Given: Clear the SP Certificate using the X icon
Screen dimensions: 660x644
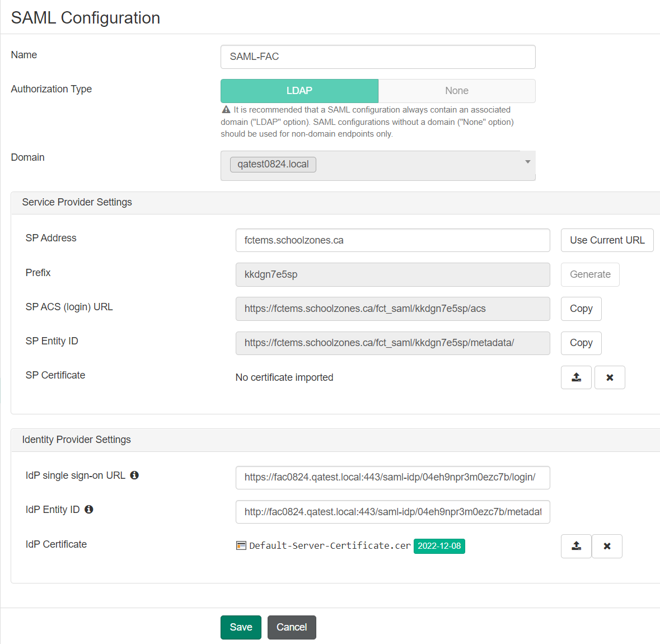Looking at the screenshot, I should 610,377.
